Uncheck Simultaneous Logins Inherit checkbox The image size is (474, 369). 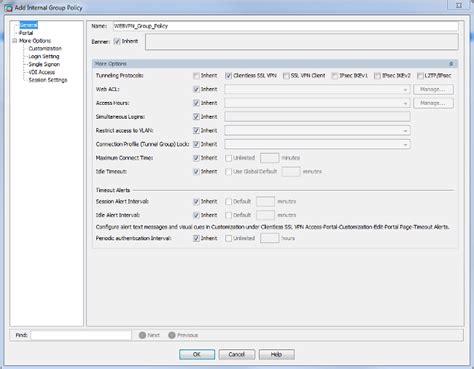click(196, 117)
